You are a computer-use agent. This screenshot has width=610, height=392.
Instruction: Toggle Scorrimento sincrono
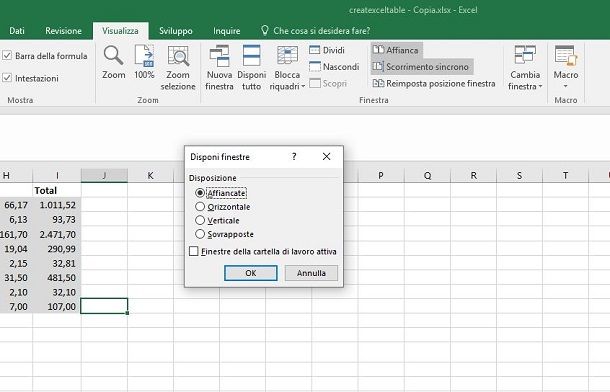point(421,67)
